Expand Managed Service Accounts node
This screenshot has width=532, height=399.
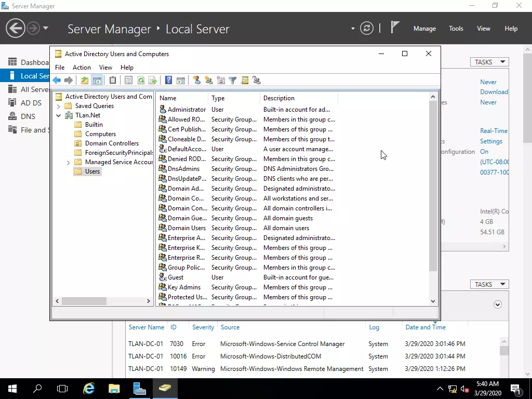[68, 163]
